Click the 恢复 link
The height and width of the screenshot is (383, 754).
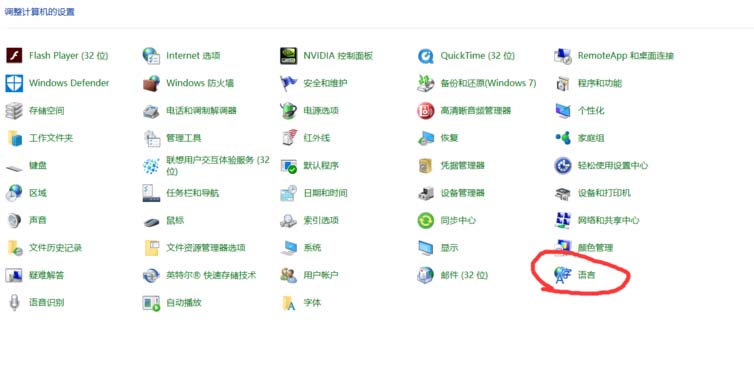click(449, 138)
